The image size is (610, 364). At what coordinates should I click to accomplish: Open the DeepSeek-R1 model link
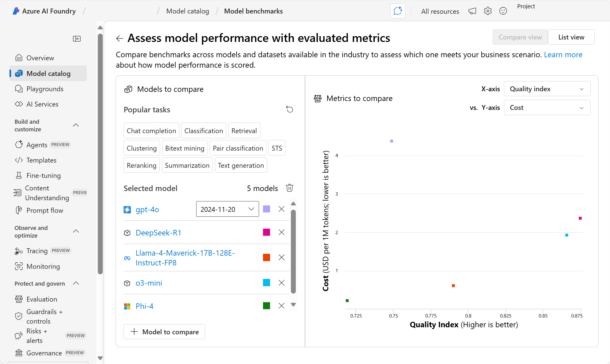click(x=158, y=233)
